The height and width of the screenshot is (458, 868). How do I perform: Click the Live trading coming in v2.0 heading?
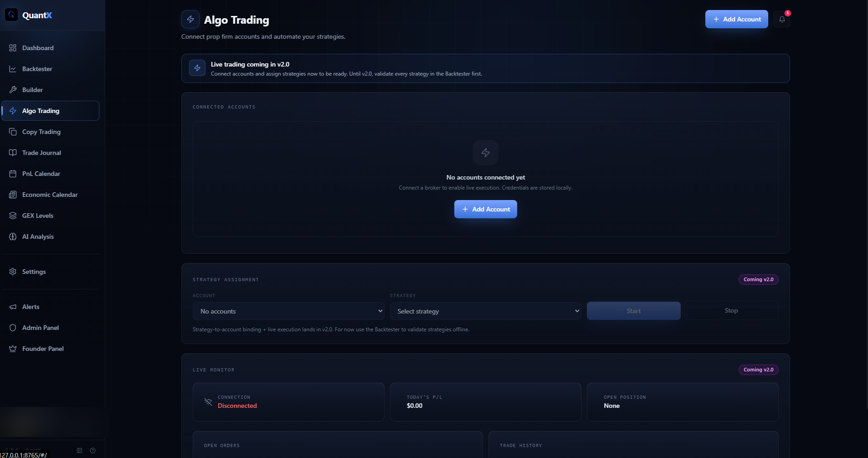[x=250, y=64]
